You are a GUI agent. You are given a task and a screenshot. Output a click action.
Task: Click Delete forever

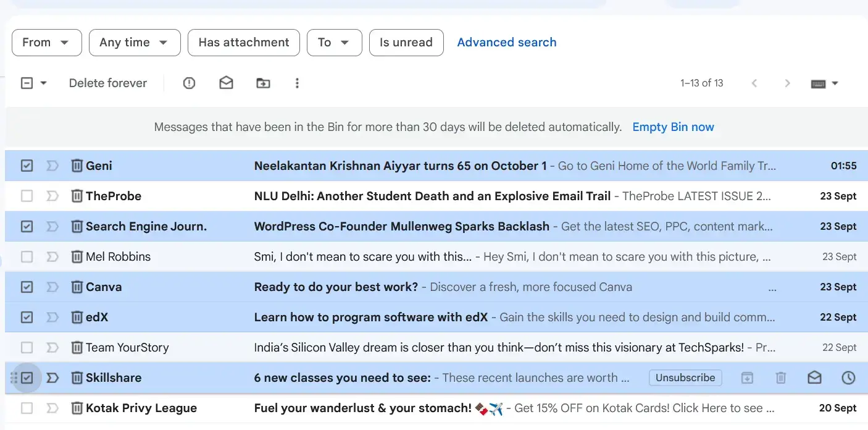pos(108,83)
